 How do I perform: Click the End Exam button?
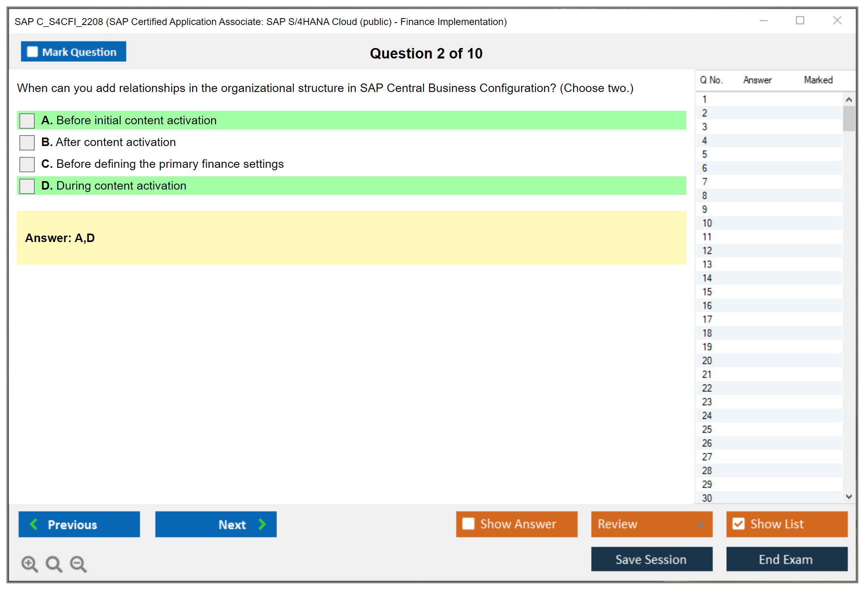[x=786, y=559]
